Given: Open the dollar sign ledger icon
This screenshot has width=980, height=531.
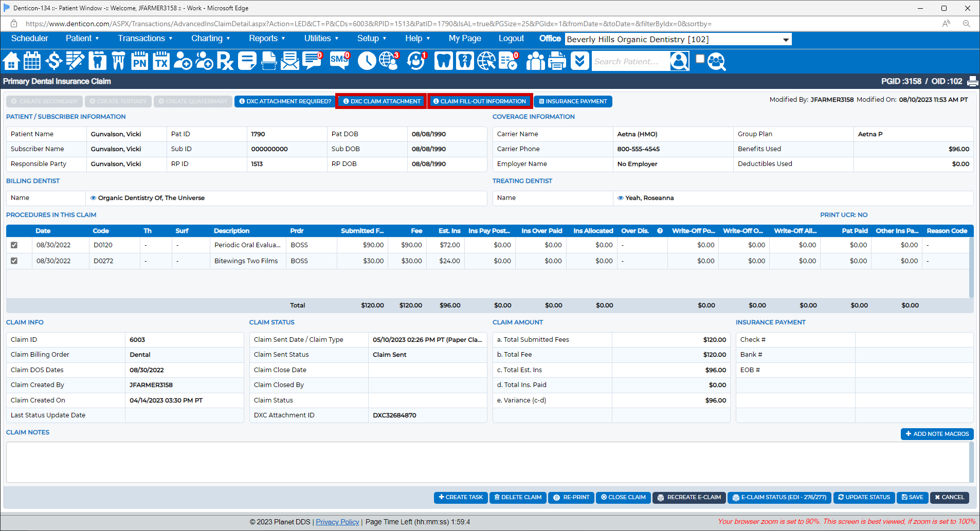Looking at the screenshot, I should [53, 61].
